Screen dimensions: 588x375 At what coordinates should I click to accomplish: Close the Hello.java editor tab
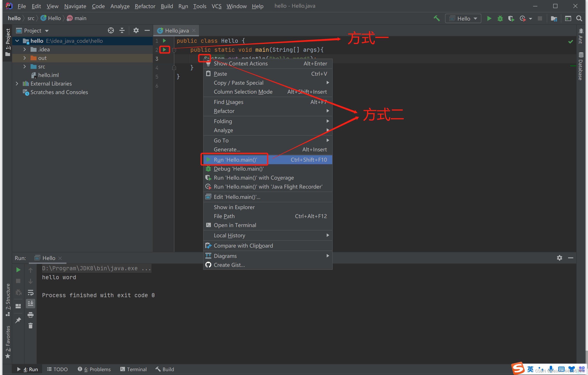pos(194,31)
